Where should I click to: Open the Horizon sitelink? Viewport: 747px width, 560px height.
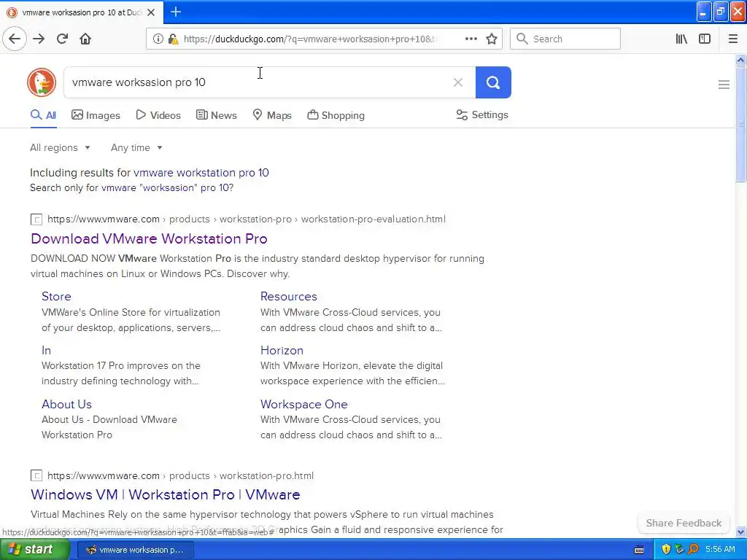click(x=282, y=350)
